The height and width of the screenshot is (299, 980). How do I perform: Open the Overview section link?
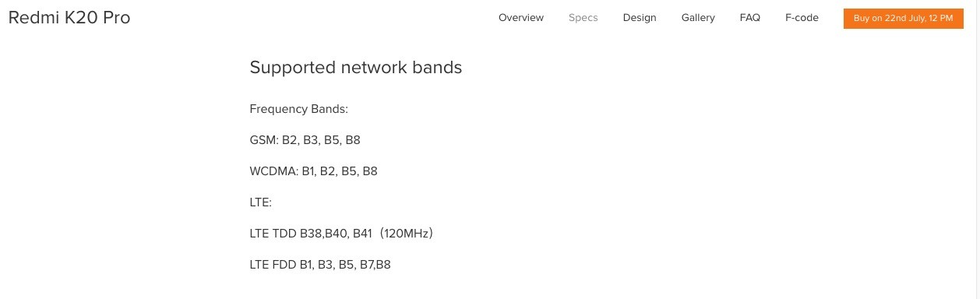(x=521, y=18)
